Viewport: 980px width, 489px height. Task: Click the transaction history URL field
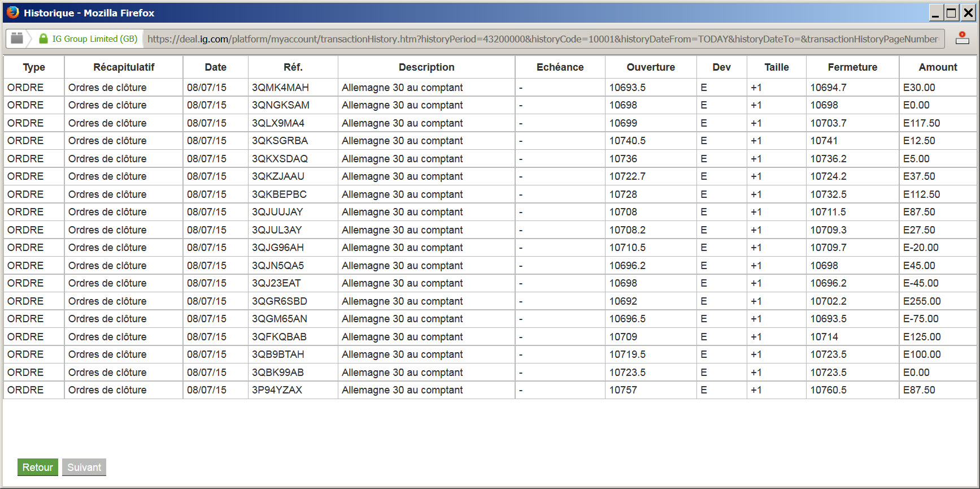(543, 39)
